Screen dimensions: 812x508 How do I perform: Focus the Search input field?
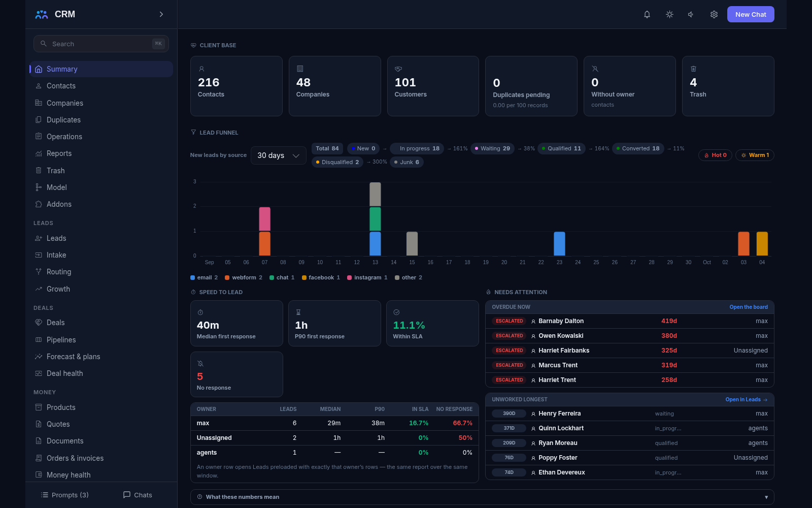pos(101,44)
